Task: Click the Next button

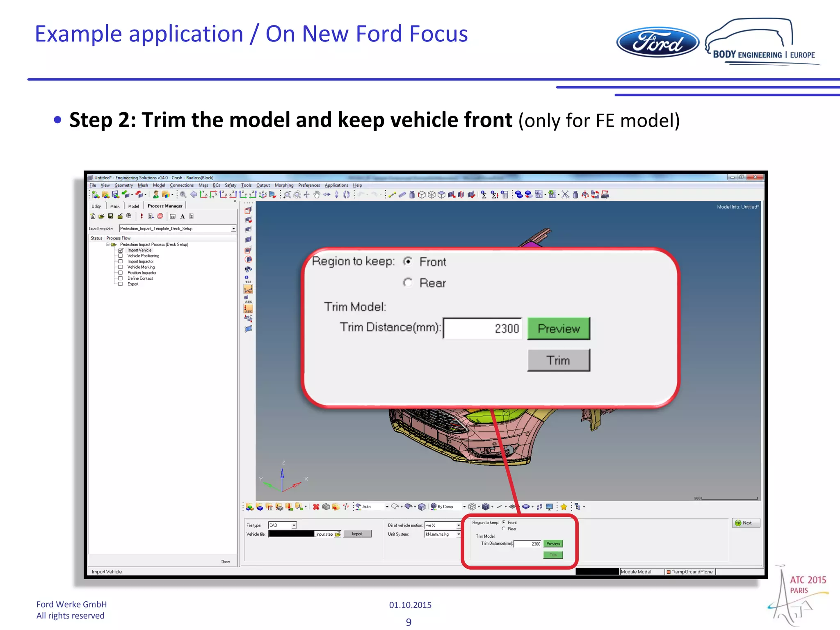Action: tap(746, 523)
